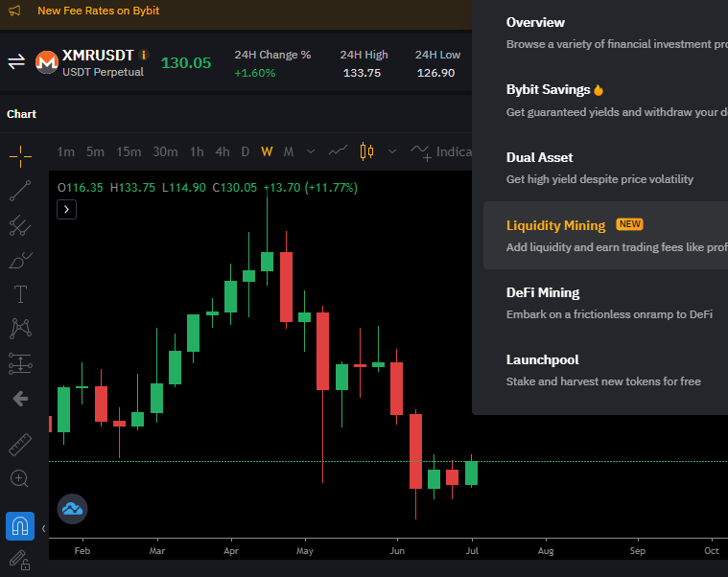The width and height of the screenshot is (728, 577).
Task: Click the XMRUSDT pair name
Action: point(98,56)
